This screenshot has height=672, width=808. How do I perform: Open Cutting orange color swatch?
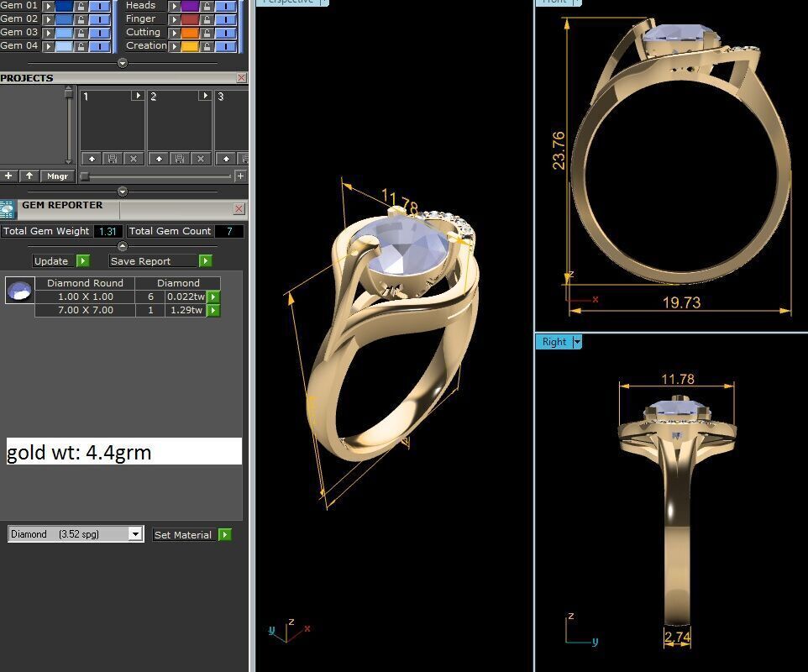(190, 33)
